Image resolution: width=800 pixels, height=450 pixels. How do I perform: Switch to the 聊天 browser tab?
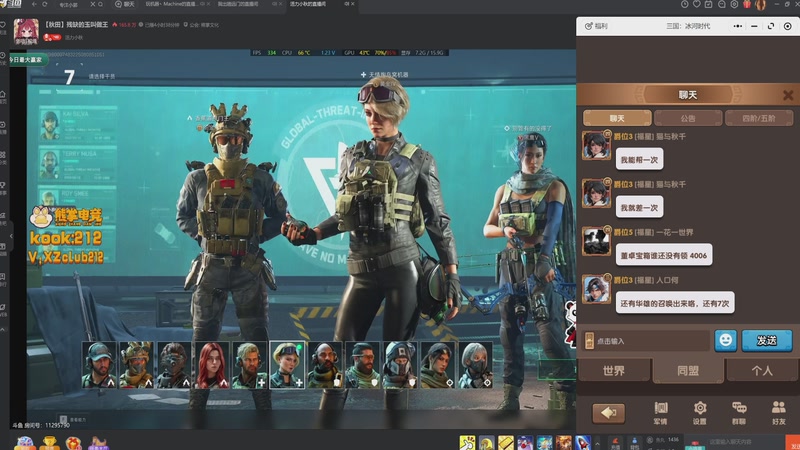click(125, 4)
